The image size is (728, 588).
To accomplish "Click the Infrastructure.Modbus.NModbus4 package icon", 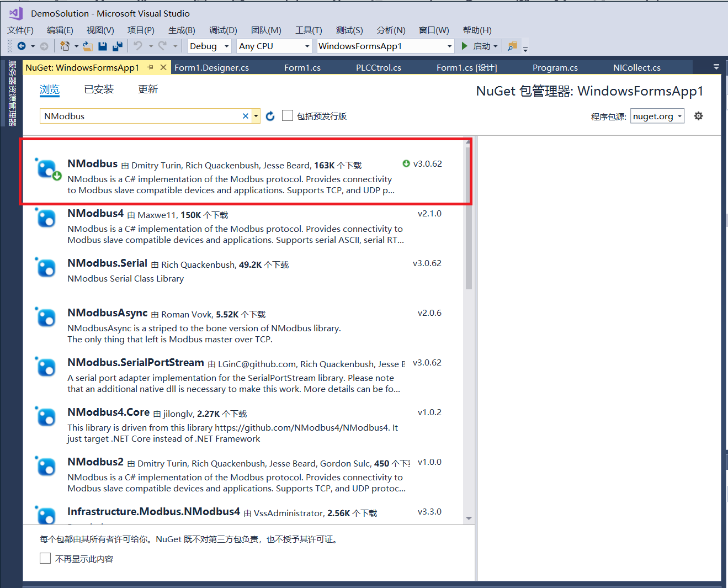I will coord(46,515).
